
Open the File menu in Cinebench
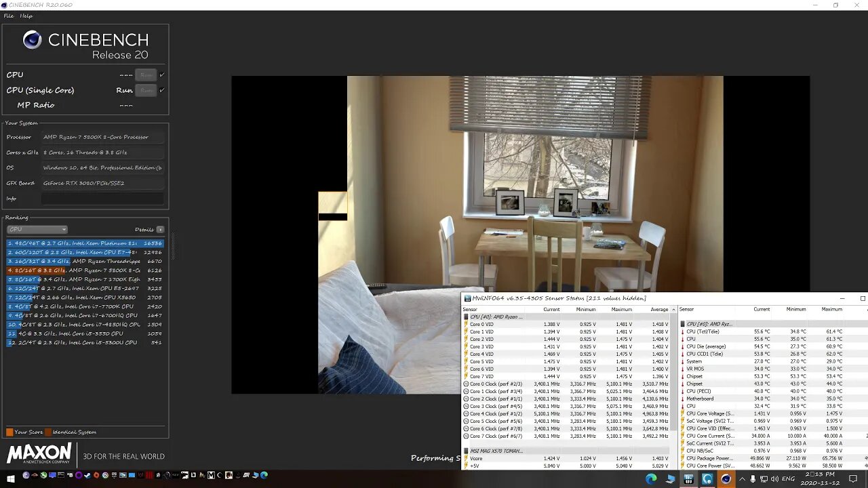pos(9,16)
